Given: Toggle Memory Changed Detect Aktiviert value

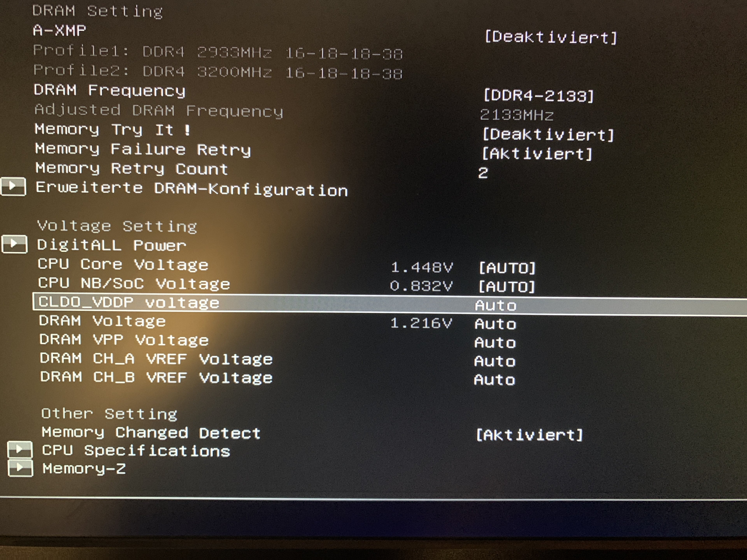Looking at the screenshot, I should tap(529, 435).
